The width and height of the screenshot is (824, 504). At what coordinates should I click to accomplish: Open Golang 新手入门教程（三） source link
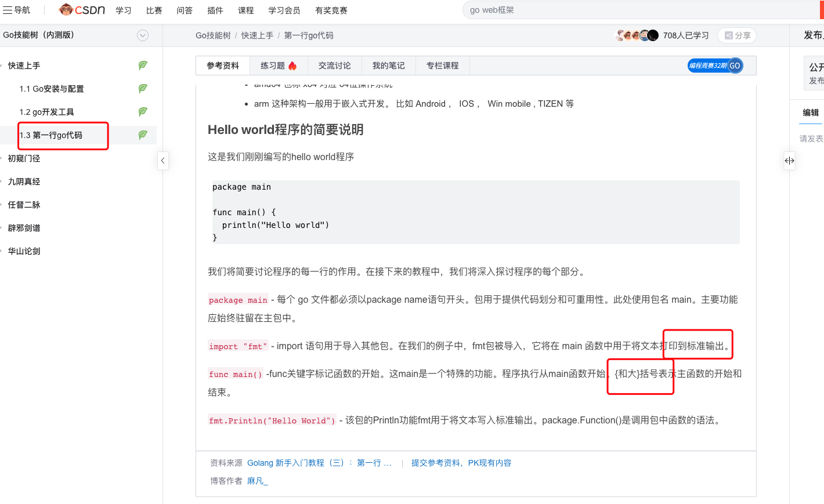pos(319,463)
